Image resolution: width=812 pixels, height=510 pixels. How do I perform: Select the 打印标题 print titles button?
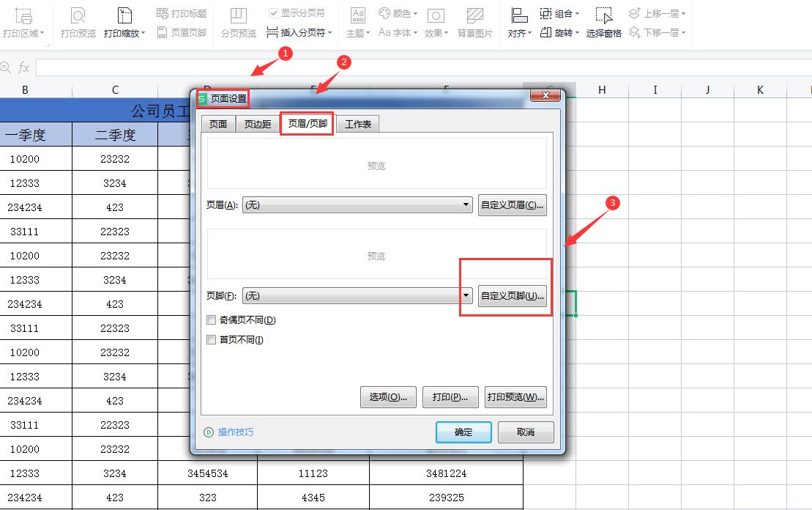(182, 13)
